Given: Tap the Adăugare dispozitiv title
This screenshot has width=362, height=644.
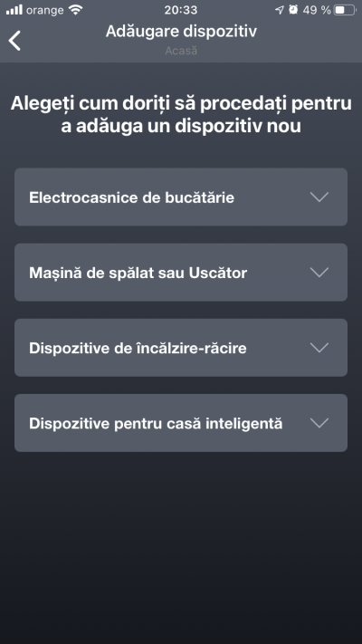Looking at the screenshot, I should tap(181, 32).
